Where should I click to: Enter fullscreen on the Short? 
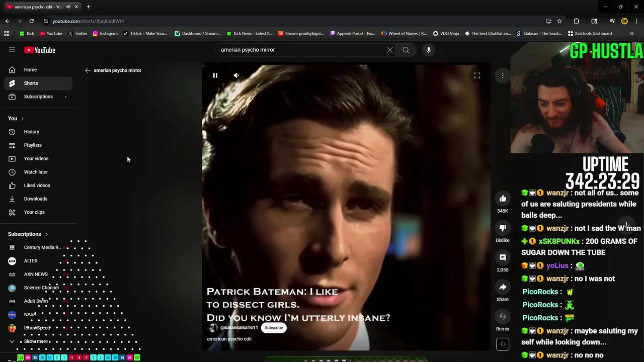click(477, 75)
